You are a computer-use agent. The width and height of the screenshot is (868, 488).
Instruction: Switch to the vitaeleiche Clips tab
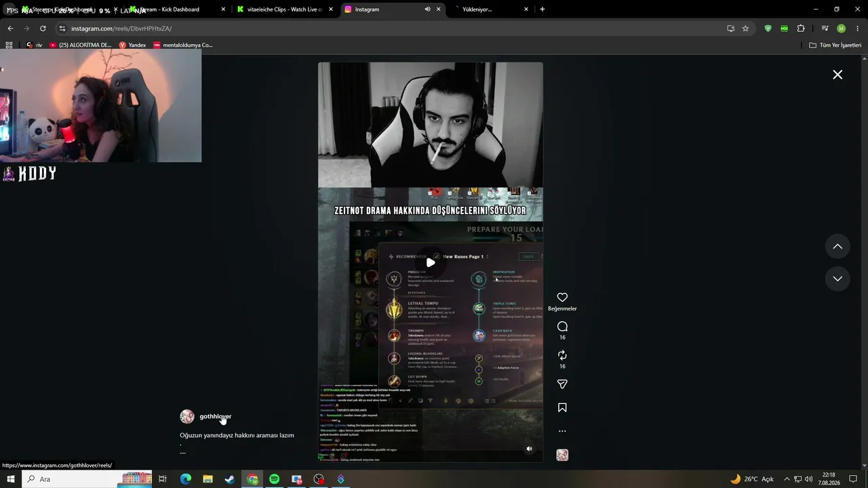(285, 9)
